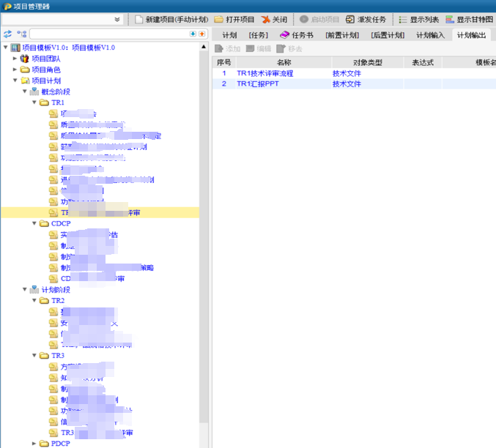Open the 计划输入 tab
Image resolution: width=496 pixels, height=448 pixels.
point(430,34)
